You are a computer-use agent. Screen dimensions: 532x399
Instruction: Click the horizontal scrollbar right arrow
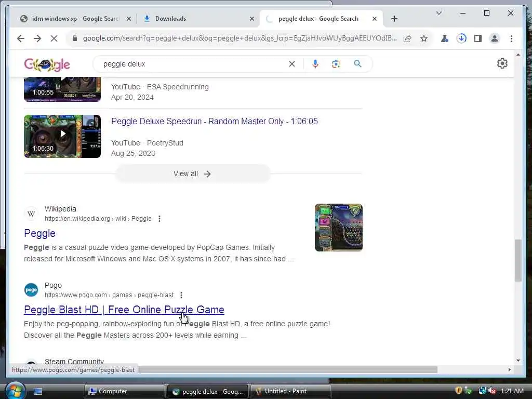[x=510, y=369]
